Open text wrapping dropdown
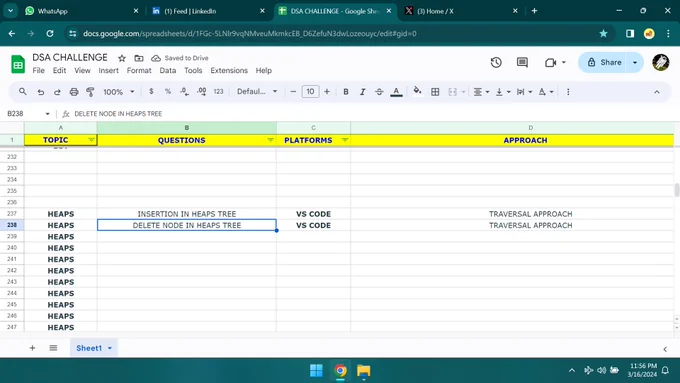 (x=524, y=92)
